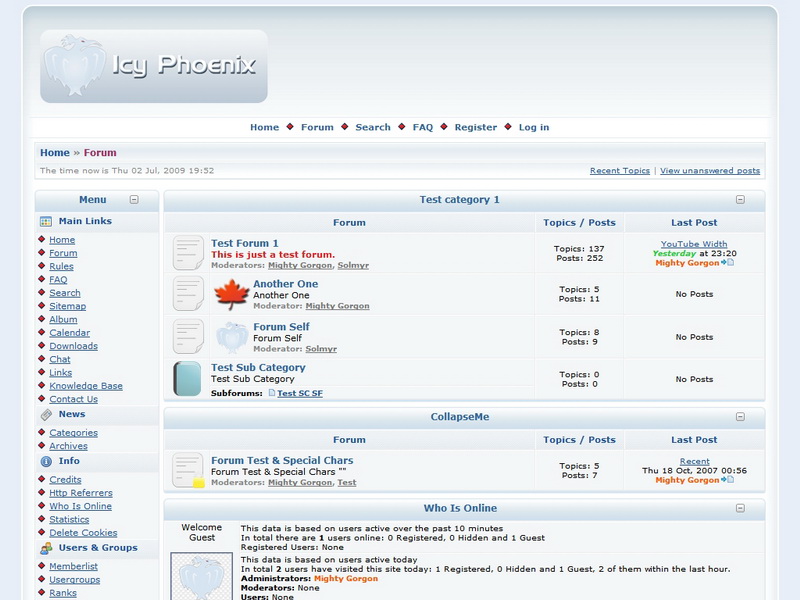
Task: Open Links in the sidebar menu
Action: click(61, 372)
